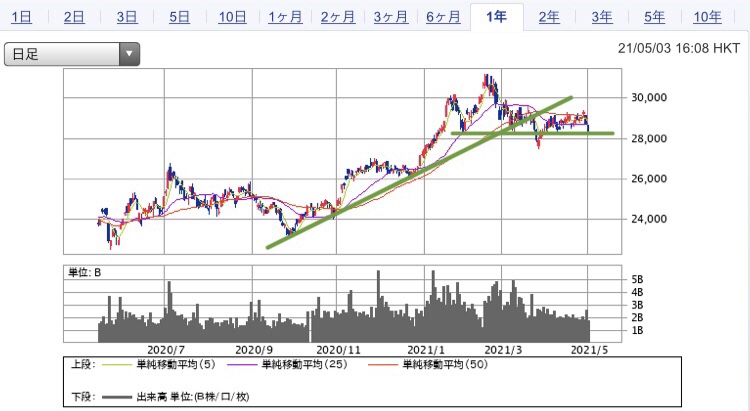
Task: Click the gray 出来高 volume legend swatch
Action: click(x=117, y=397)
